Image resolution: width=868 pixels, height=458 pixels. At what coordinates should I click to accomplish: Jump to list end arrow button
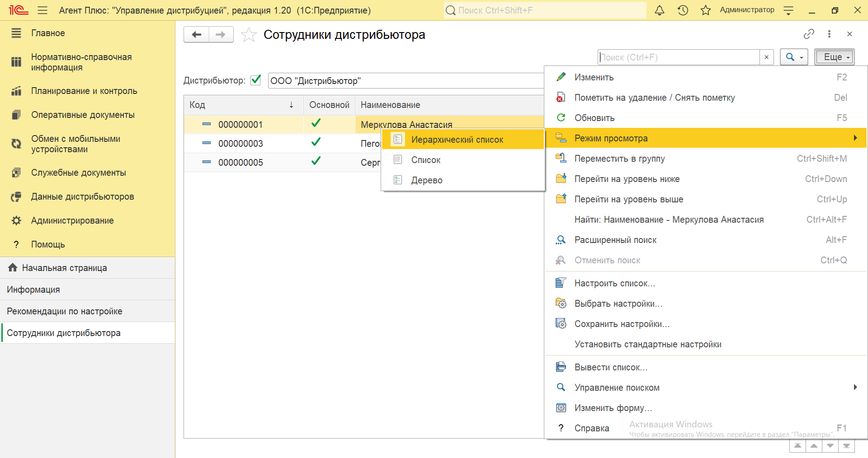pyautogui.click(x=846, y=446)
